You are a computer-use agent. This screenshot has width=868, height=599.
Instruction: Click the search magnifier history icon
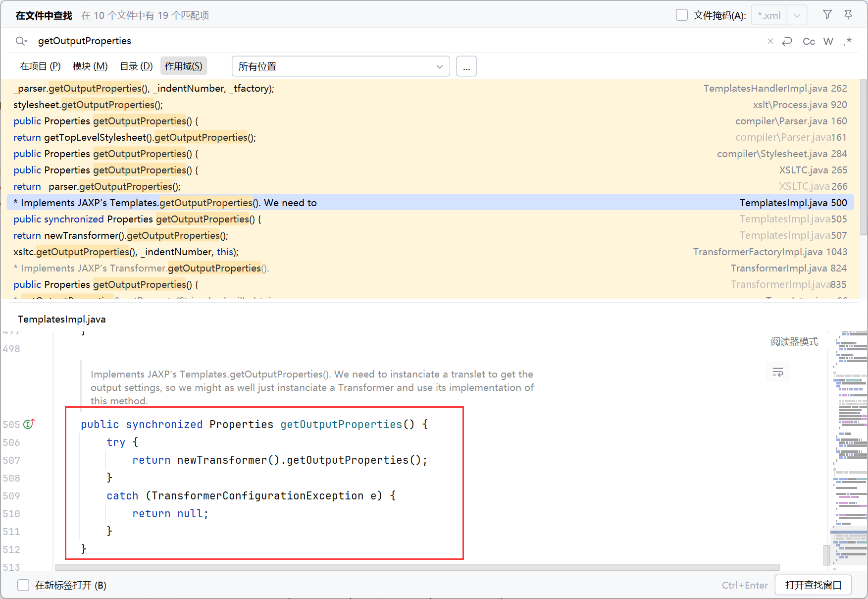(21, 41)
